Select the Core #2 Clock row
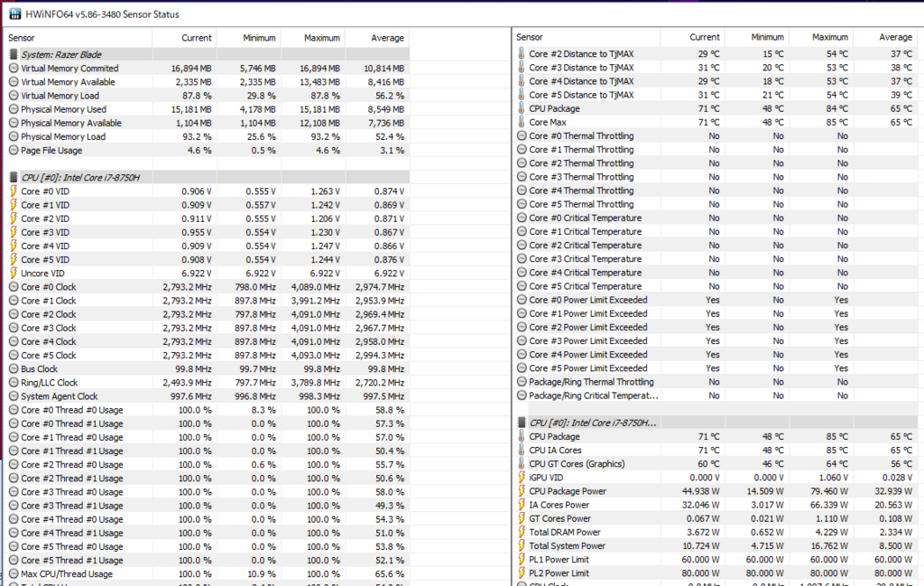 pos(207,314)
